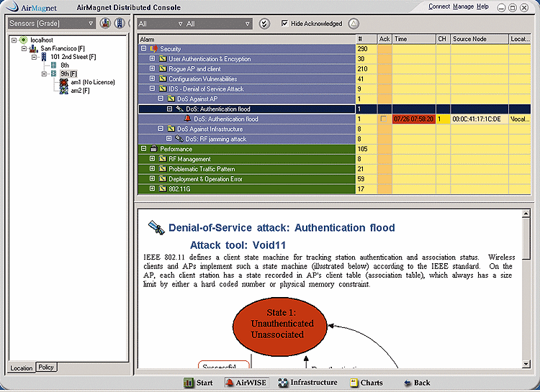The height and width of the screenshot is (392, 540).
Task: Open the Charts screen
Action: click(x=366, y=383)
